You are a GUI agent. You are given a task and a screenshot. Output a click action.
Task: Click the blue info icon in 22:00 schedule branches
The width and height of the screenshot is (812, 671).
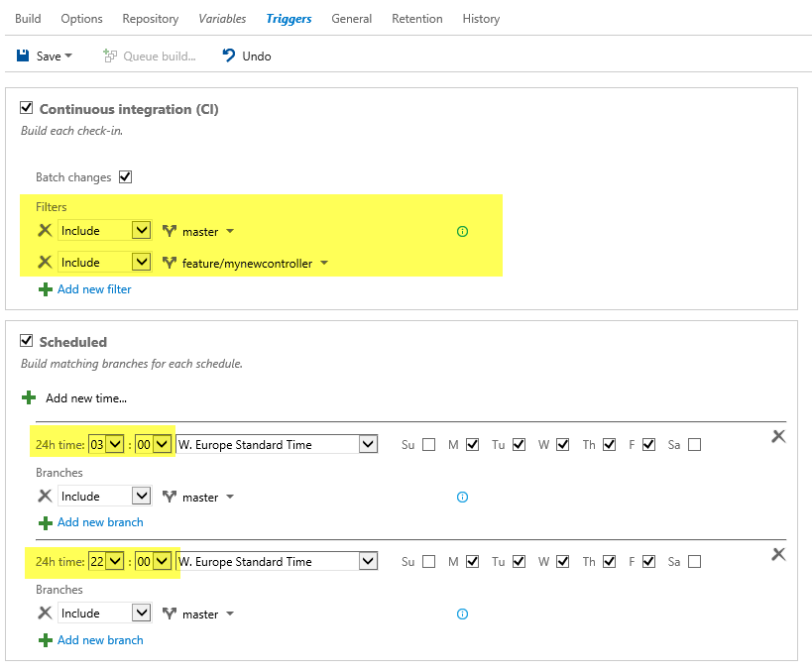pos(462,615)
